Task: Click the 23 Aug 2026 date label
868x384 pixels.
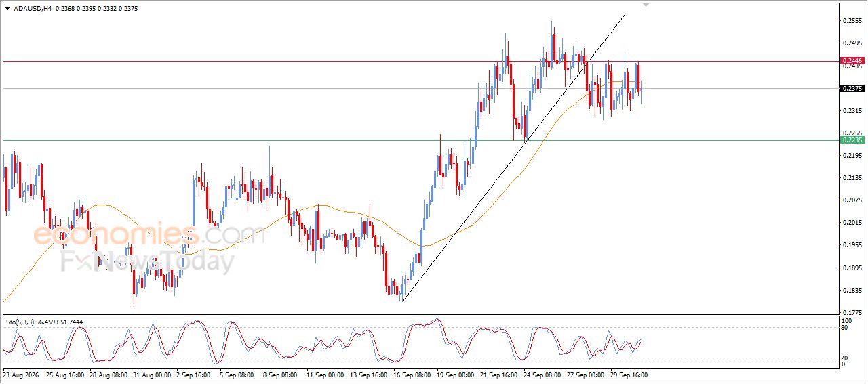Action: tap(20, 374)
